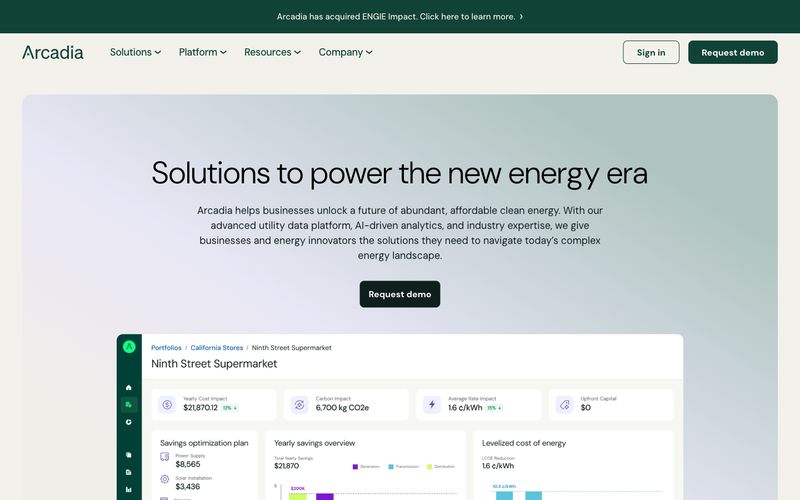This screenshot has width=800, height=500.
Task: Expand the Resources menu chevron
Action: (297, 52)
